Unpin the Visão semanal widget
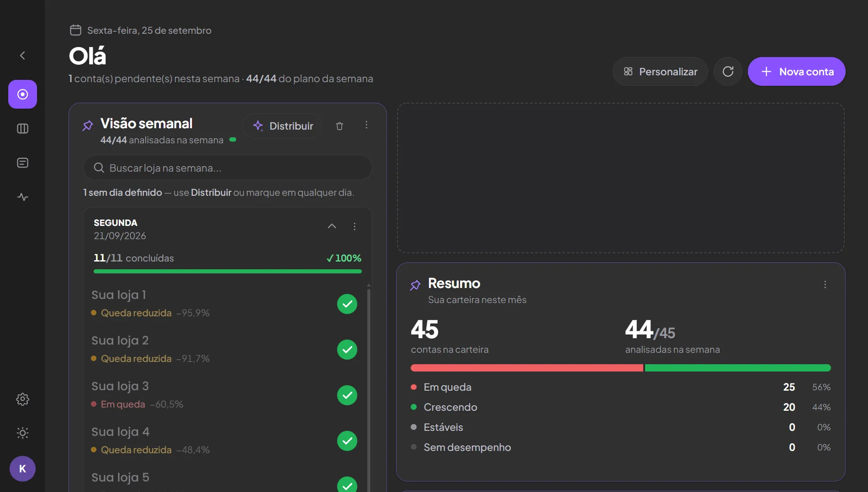 click(x=88, y=126)
